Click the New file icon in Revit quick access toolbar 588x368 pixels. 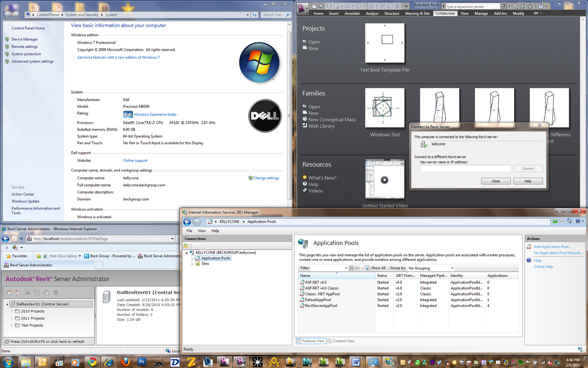coord(314,6)
